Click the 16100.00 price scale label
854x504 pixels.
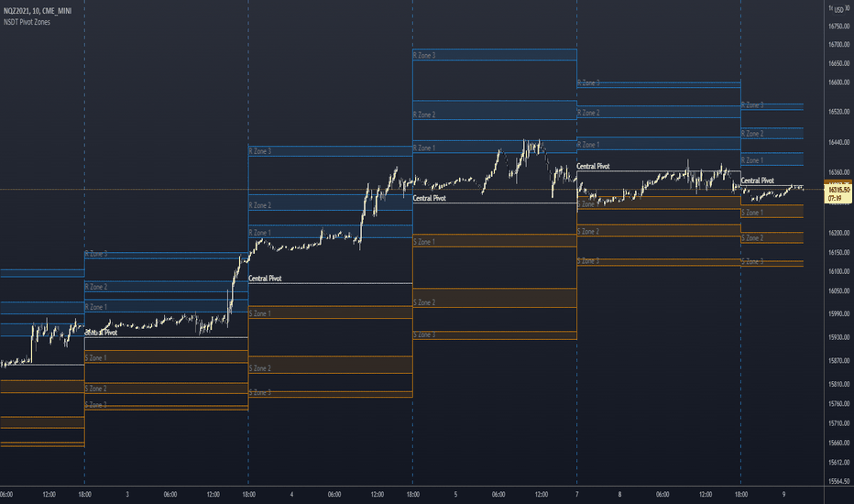click(838, 271)
